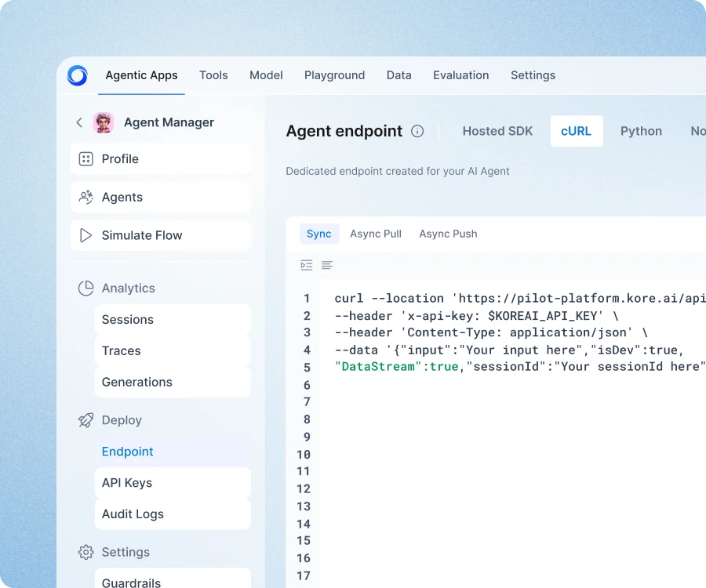Click the Settings gear icon in sidebar
Screen dimensions: 706x588
86,552
